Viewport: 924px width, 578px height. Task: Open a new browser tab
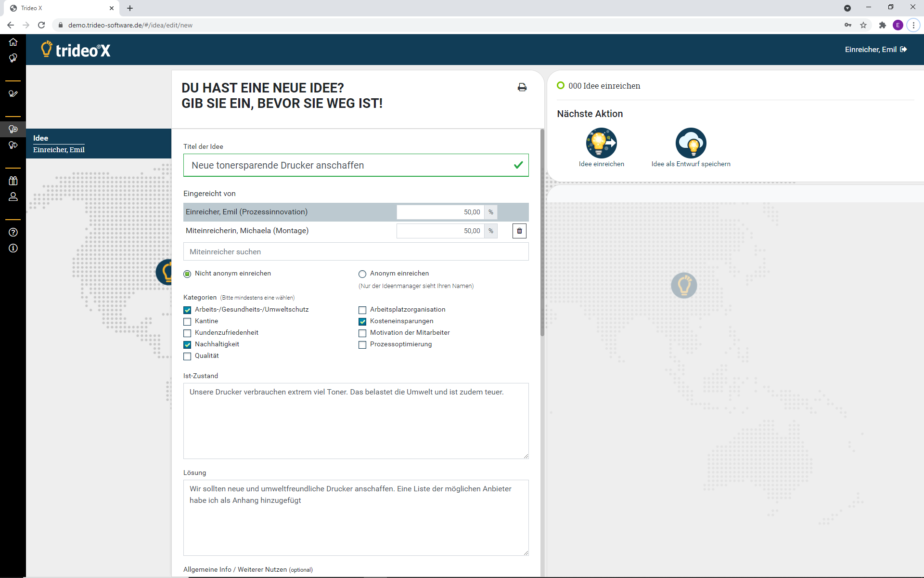130,8
